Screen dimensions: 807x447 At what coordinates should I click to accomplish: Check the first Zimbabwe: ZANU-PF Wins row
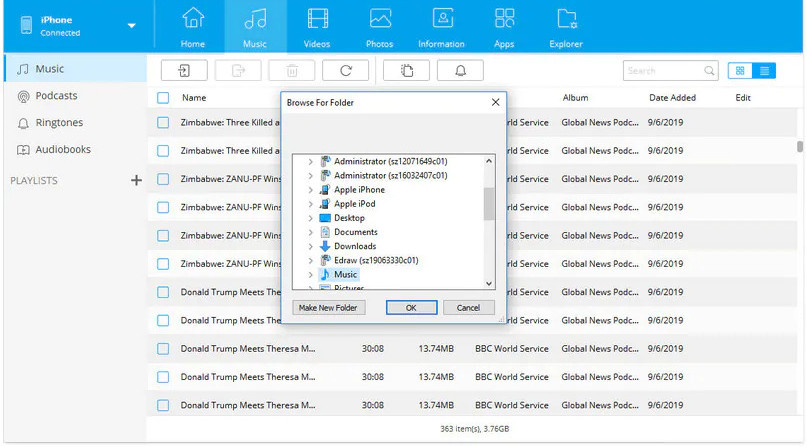163,179
